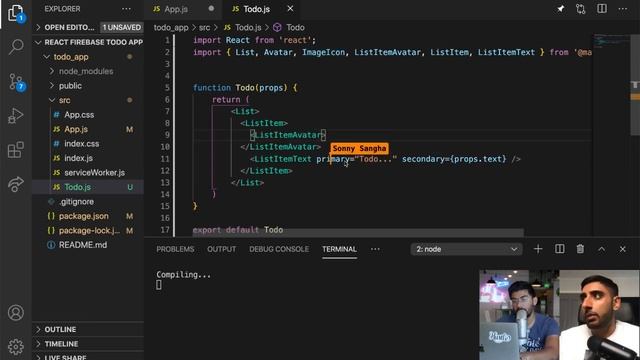Viewport: 640px width, 360px height.
Task: Open Explorer more actions ellipsis
Action: click(x=126, y=9)
